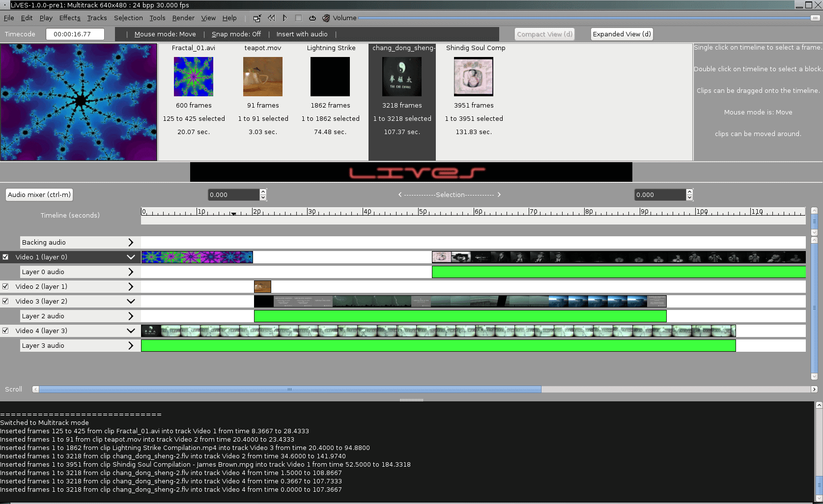Toggle loop playback icon
823x504 pixels.
point(312,18)
